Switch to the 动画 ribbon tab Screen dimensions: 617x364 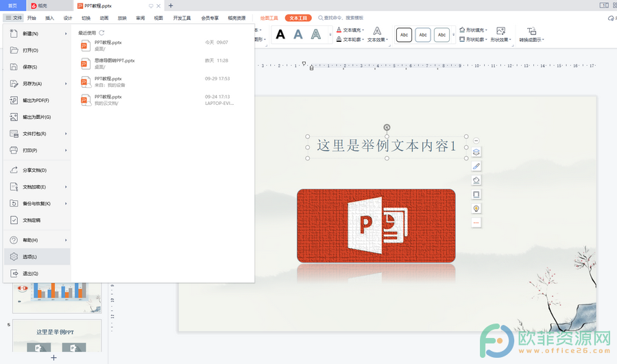[104, 18]
